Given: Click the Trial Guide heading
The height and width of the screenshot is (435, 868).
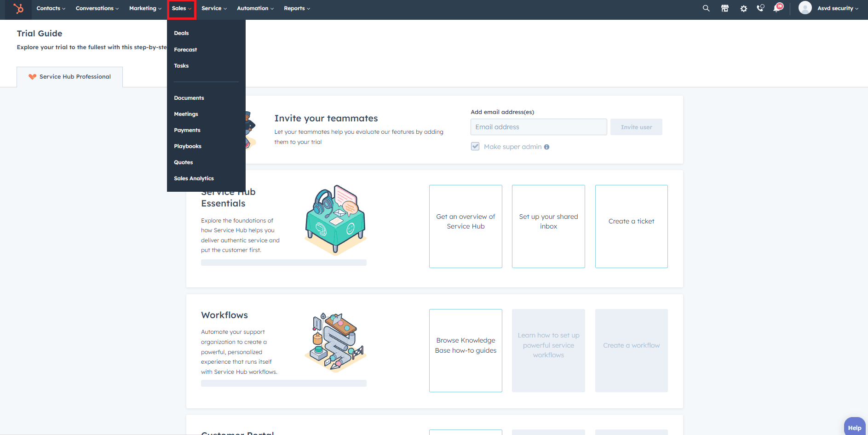Looking at the screenshot, I should tap(40, 33).
